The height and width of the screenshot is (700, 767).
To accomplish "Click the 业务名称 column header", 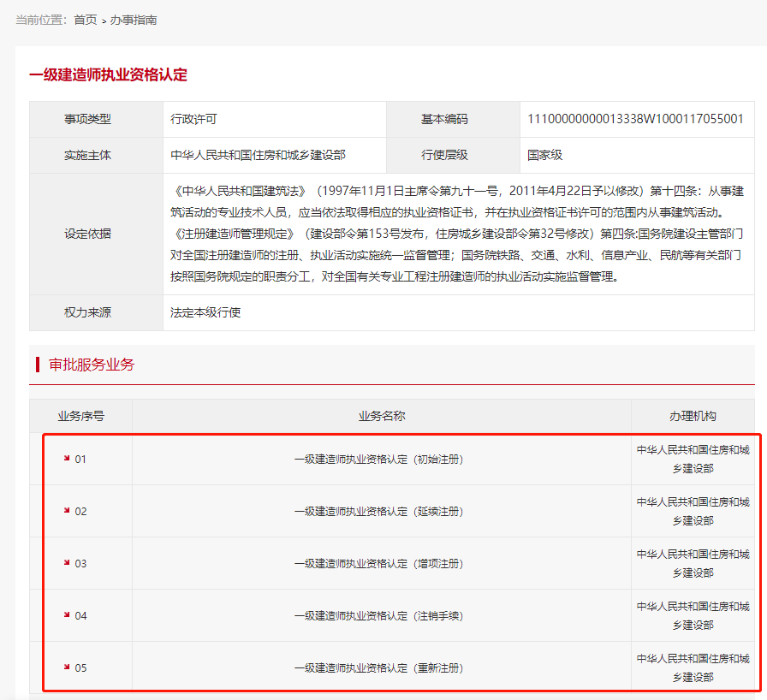I will (x=382, y=416).
